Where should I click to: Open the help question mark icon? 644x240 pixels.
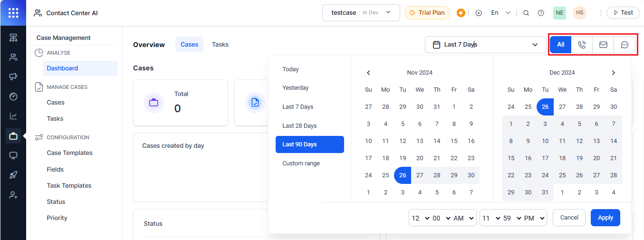pos(541,13)
